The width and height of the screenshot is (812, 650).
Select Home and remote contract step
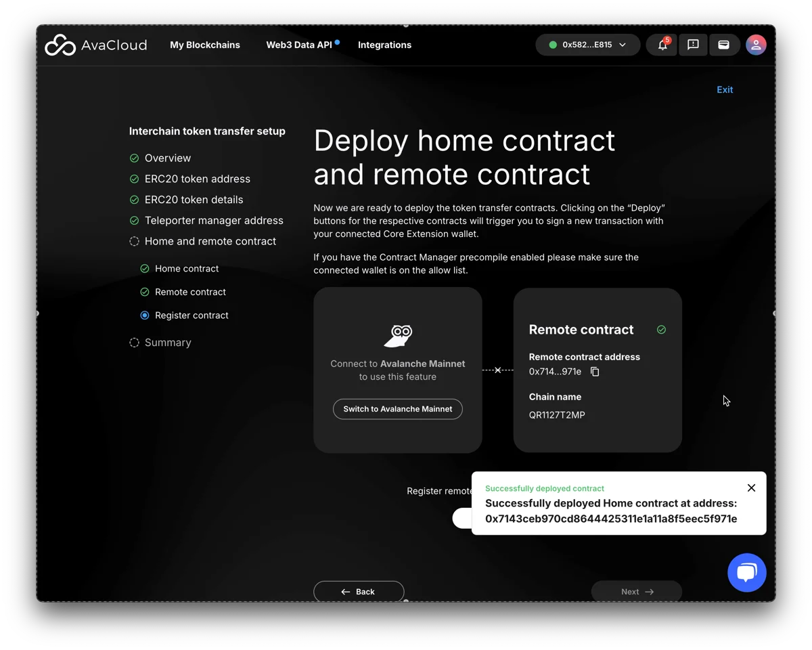[x=210, y=241]
